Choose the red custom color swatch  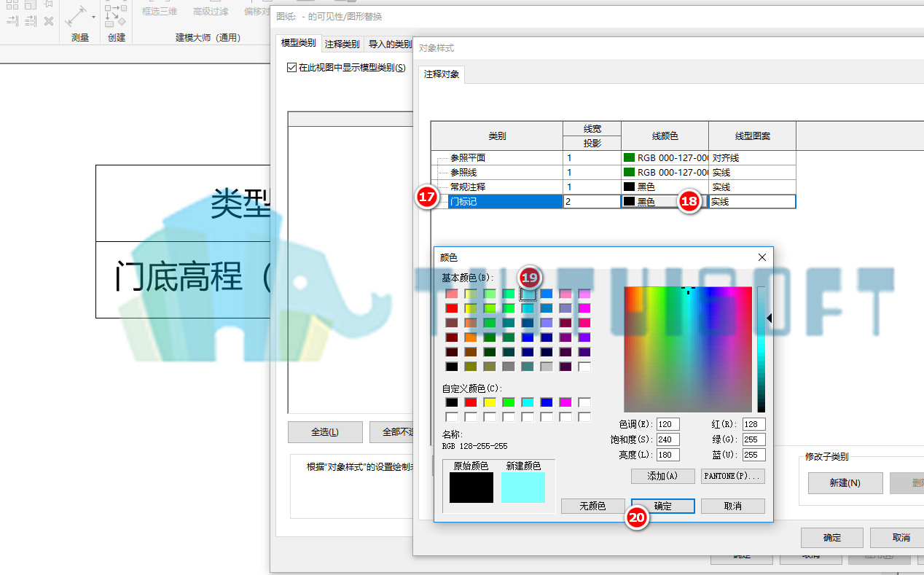471,402
